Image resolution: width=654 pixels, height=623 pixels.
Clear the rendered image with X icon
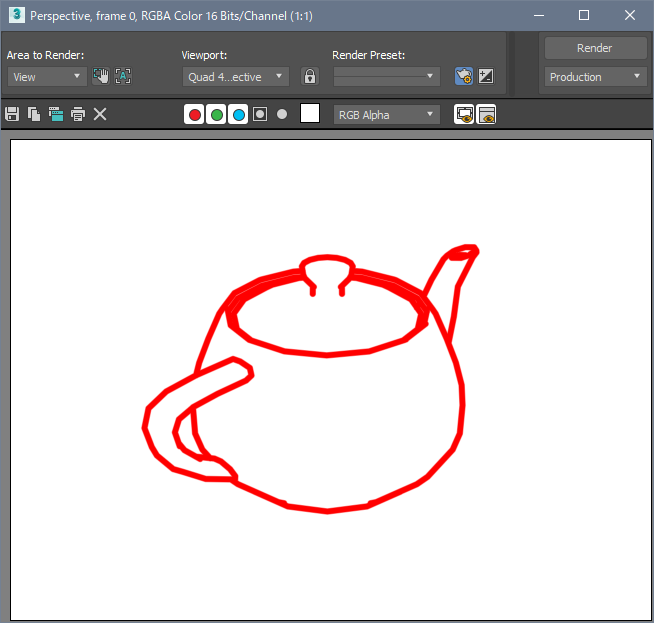pyautogui.click(x=100, y=114)
